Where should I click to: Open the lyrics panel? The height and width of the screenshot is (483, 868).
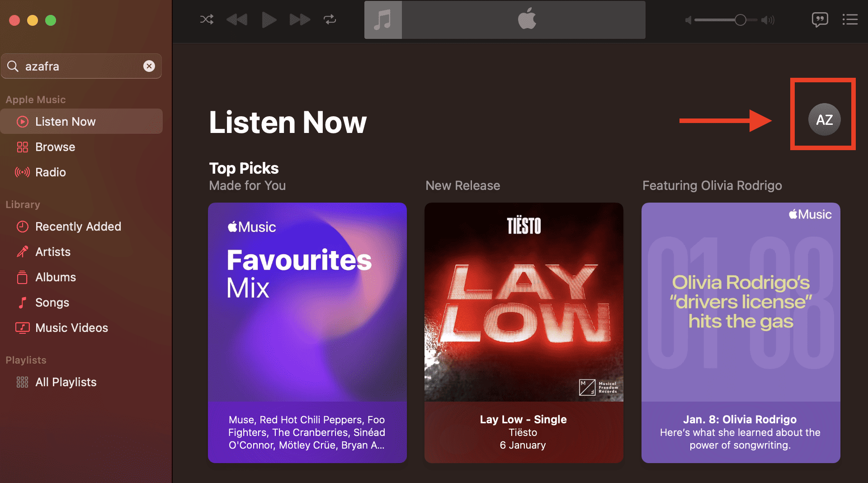tap(820, 19)
